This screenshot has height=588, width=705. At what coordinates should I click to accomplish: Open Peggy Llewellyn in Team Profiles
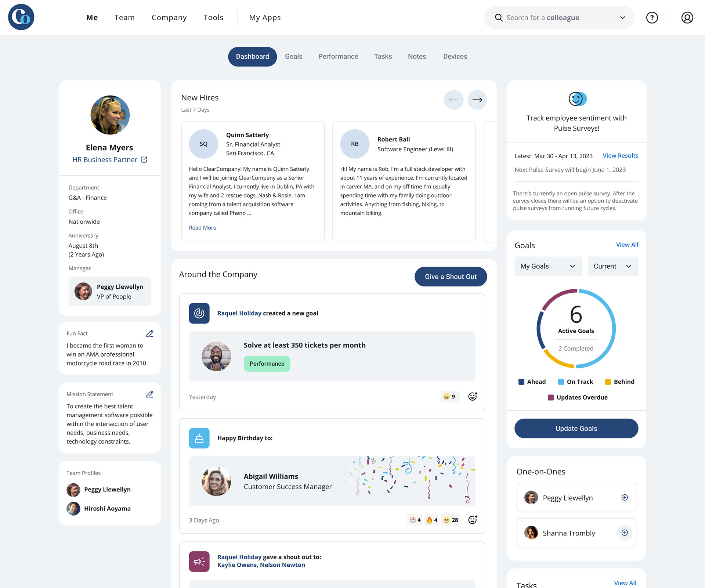point(98,490)
